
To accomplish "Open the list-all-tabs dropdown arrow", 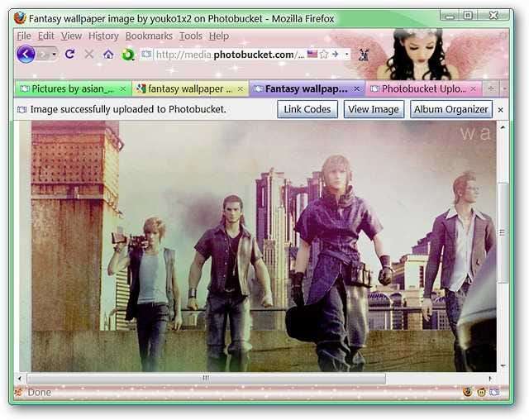I will pyautogui.click(x=505, y=88).
